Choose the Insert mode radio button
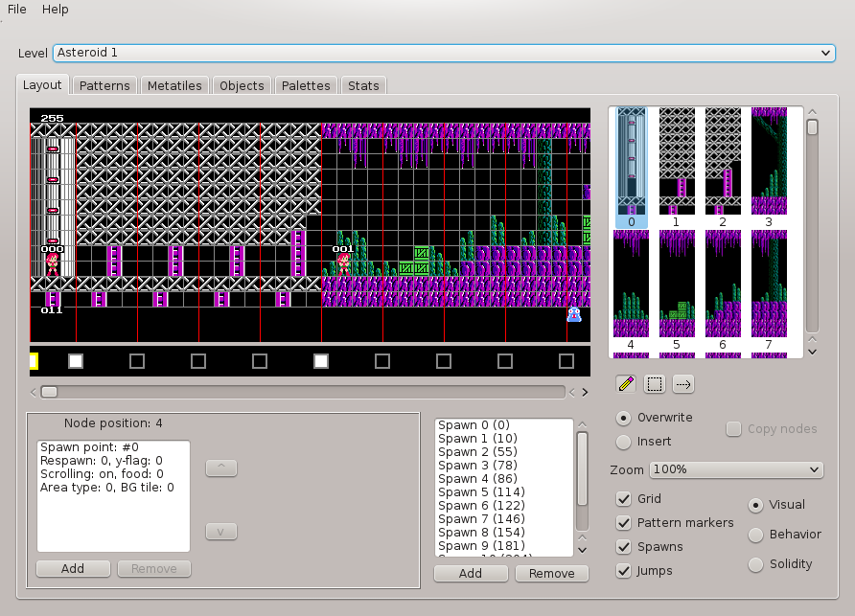 click(x=624, y=442)
